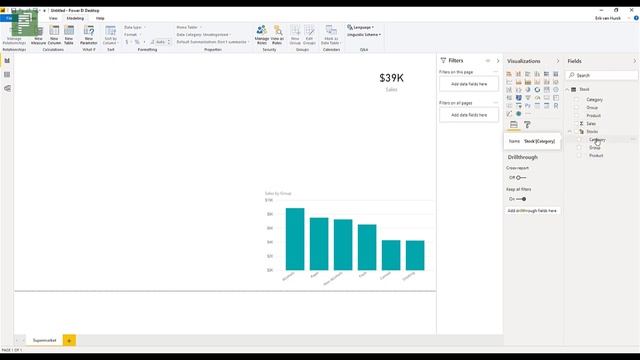640x360 pixels.
Task: Check the Sales field checkbox
Action: (x=577, y=124)
